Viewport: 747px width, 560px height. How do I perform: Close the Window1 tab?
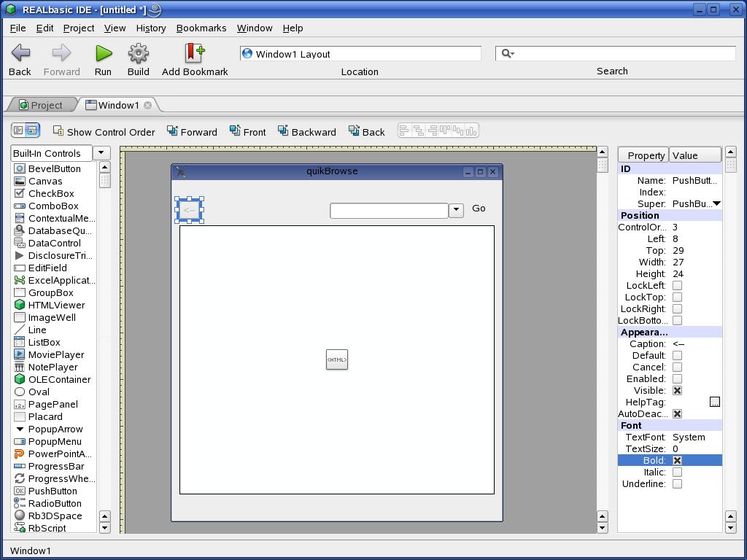pyautogui.click(x=147, y=105)
